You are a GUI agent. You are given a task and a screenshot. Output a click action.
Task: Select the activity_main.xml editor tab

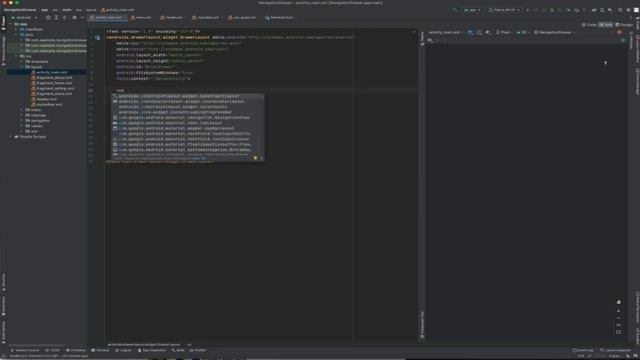[106, 18]
